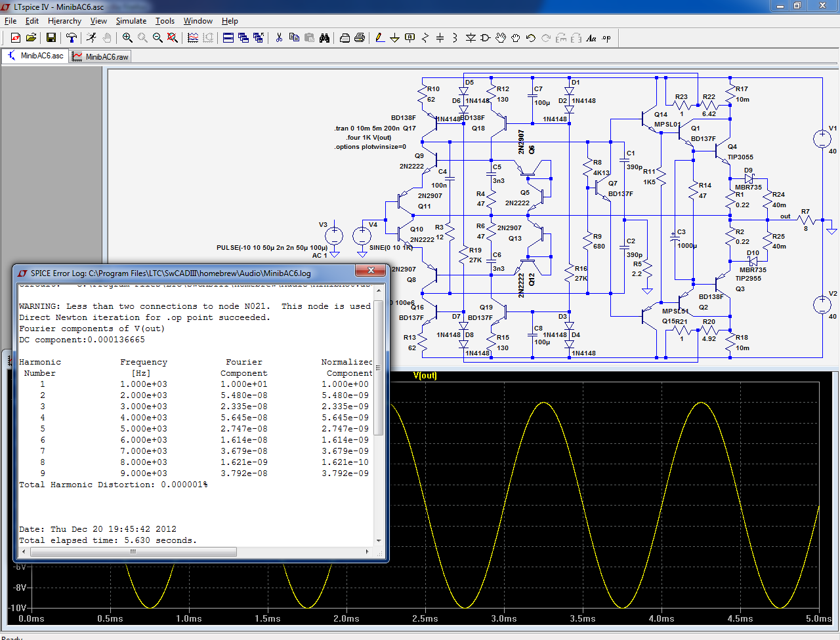Screen dimensions: 840x640
Task: Click the 2.5ms label on time axis
Action: [425, 618]
